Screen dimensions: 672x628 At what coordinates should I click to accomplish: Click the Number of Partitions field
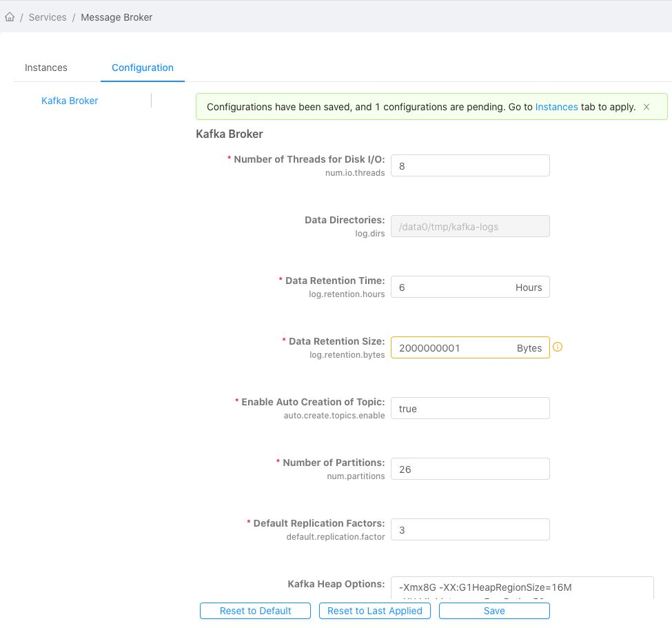[470, 469]
